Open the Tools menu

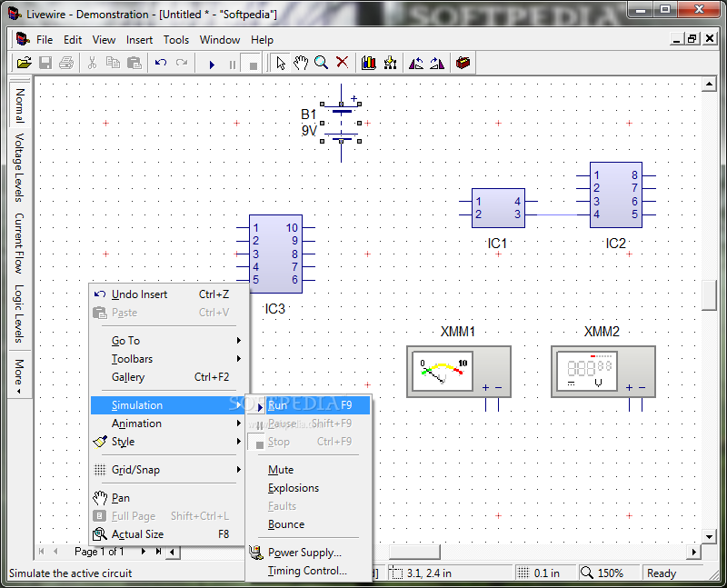[176, 40]
